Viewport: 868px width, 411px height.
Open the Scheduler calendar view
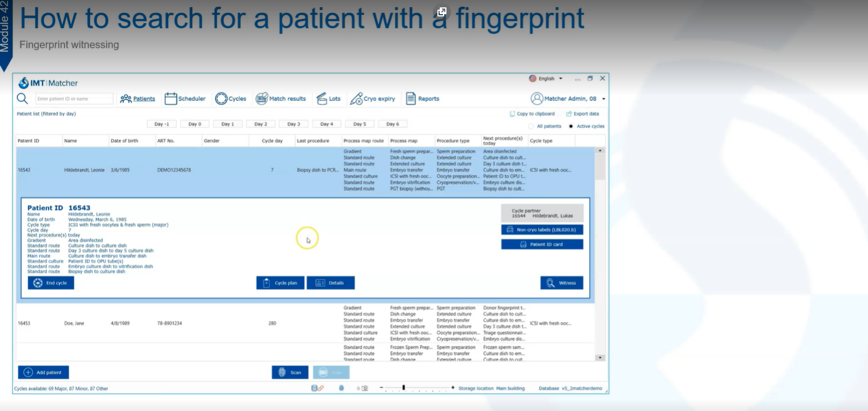(x=185, y=99)
